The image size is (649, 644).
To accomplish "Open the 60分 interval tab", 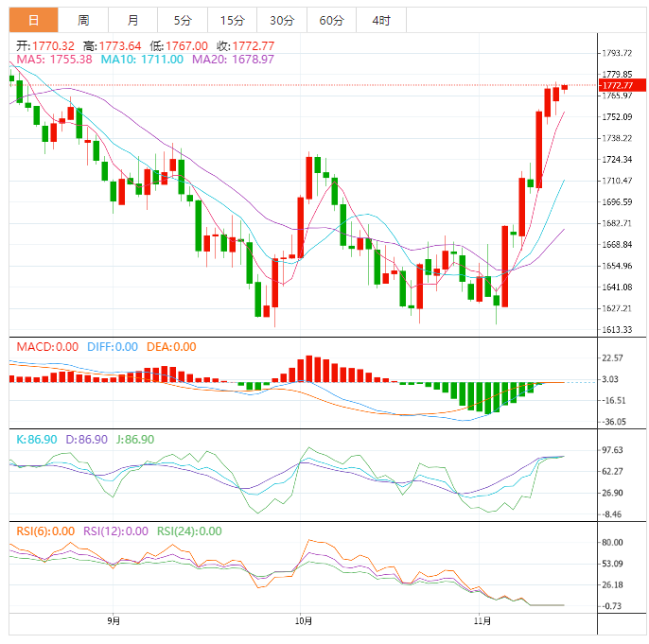I will click(331, 20).
